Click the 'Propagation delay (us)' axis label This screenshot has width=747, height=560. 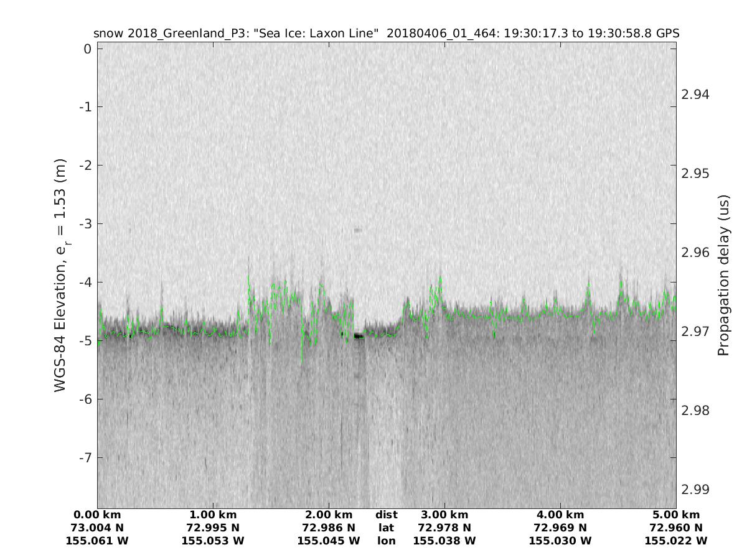point(723,275)
